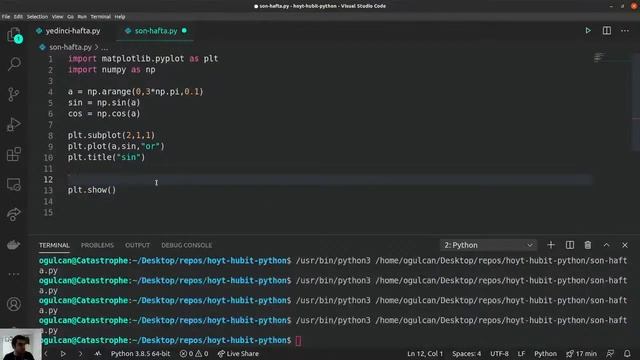Close the terminal panel
The width and height of the screenshot is (640, 360).
pyautogui.click(x=625, y=245)
